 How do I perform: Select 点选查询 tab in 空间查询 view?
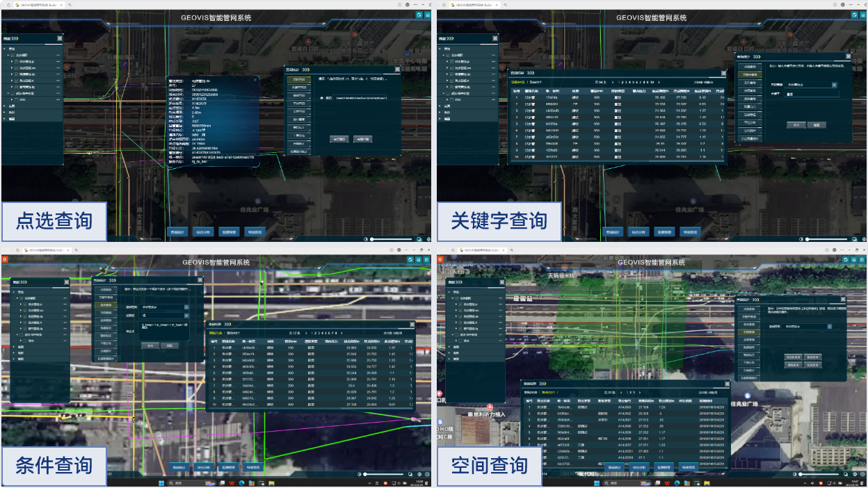[x=748, y=309]
